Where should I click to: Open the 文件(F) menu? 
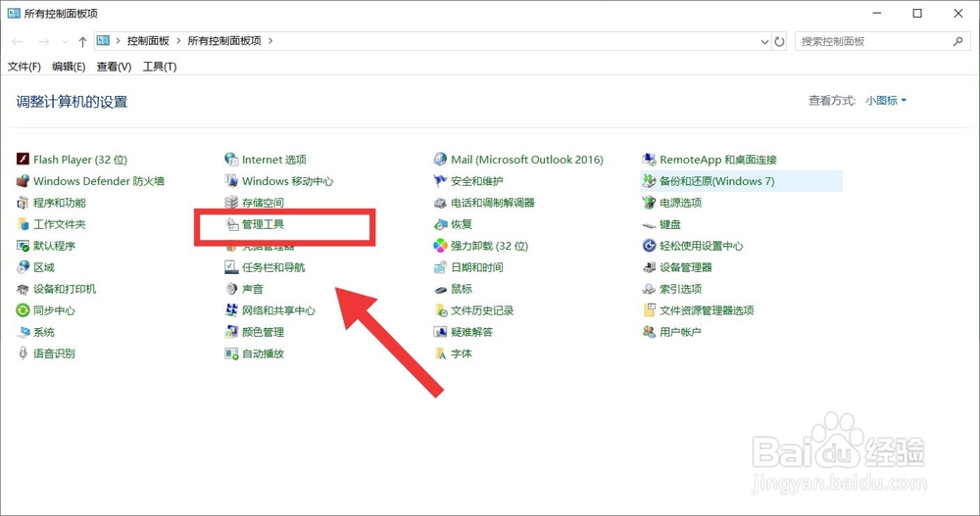click(24, 67)
